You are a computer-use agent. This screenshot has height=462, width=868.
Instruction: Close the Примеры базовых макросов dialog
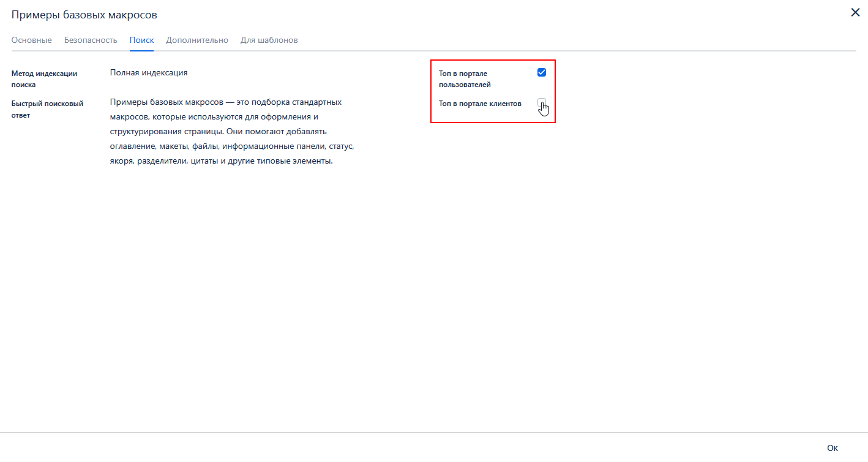click(855, 12)
